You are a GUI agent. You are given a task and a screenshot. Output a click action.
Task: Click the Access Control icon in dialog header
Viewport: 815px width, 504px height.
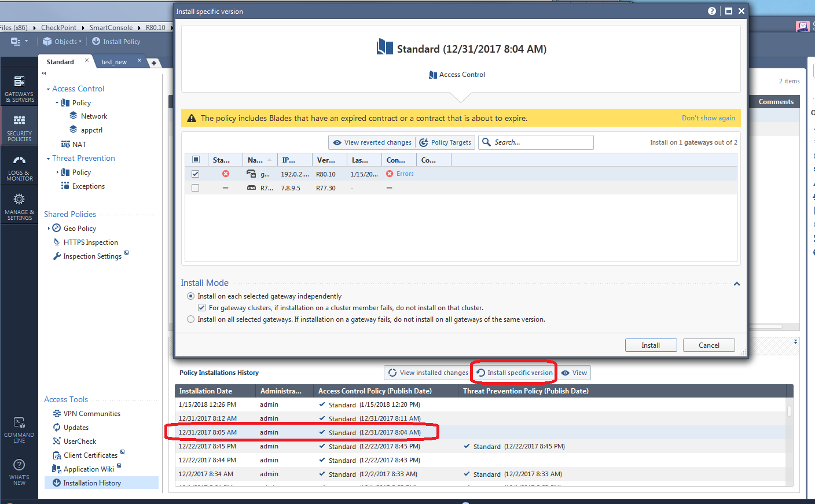[433, 75]
